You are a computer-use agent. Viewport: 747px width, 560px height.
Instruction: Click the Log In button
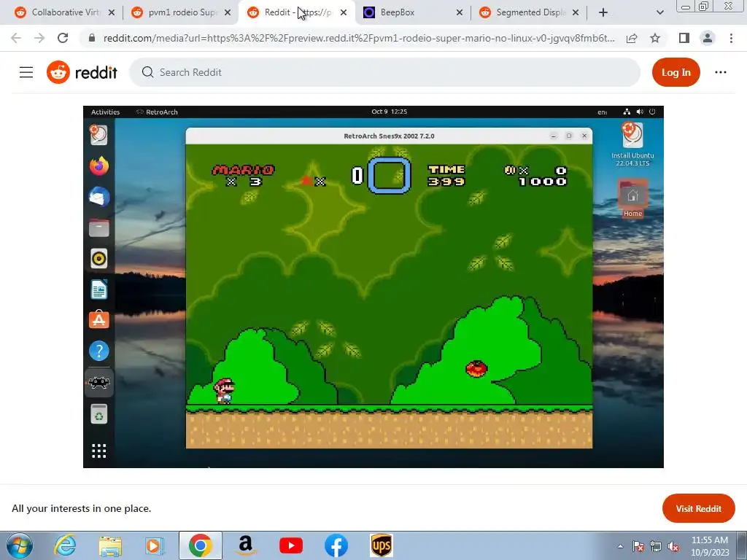pyautogui.click(x=676, y=72)
